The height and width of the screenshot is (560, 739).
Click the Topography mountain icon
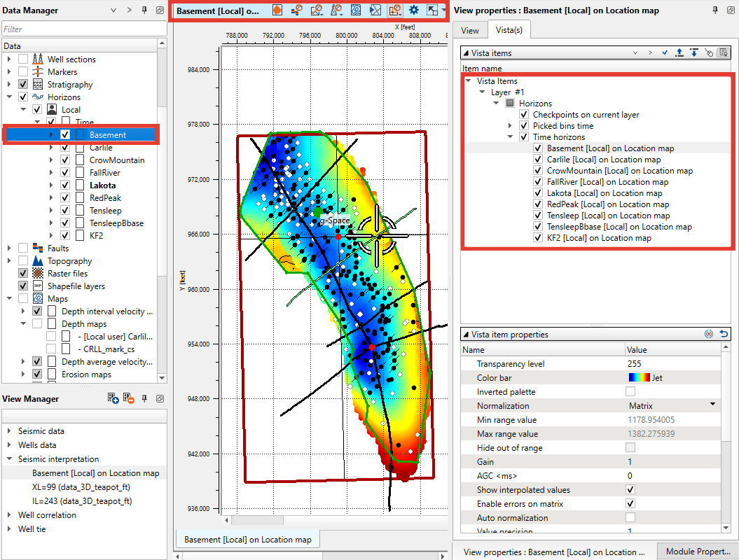38,261
